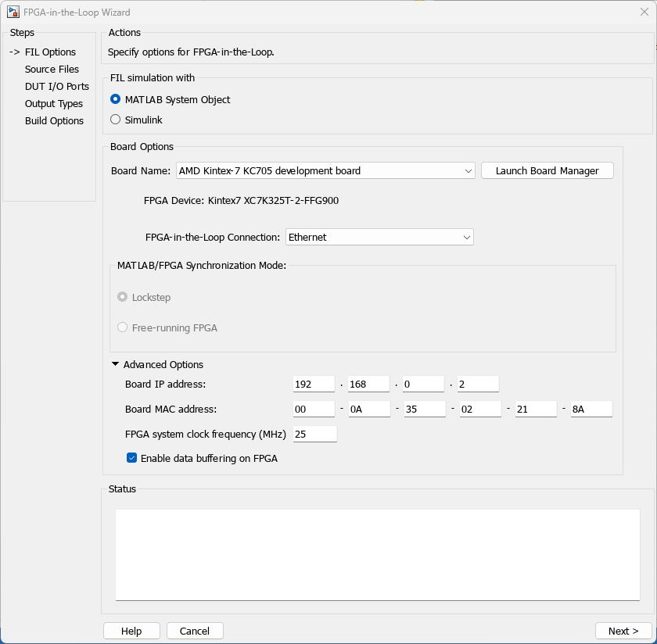
Task: Edit MAC address field 02
Action: [x=480, y=409]
